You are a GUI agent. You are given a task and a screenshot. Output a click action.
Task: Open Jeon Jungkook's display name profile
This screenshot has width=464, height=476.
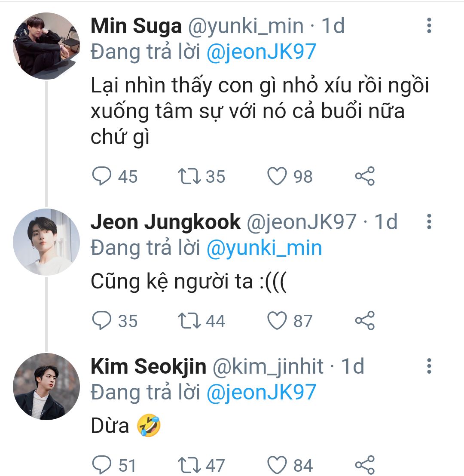pos(165,222)
